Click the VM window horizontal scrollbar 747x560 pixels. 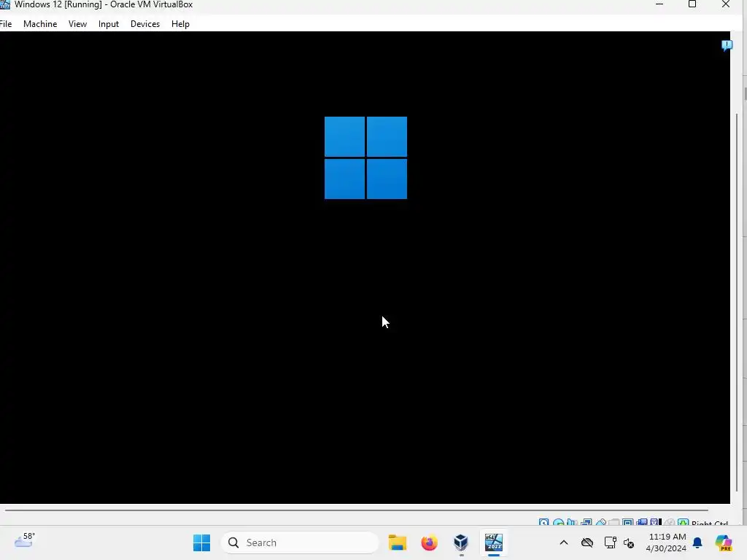coord(356,510)
